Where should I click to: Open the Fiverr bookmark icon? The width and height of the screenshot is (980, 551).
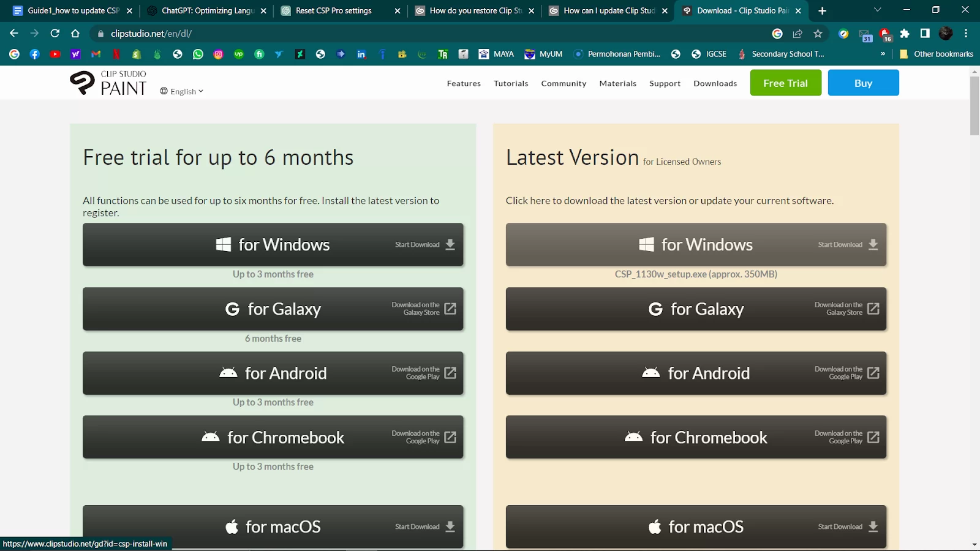[x=259, y=54]
